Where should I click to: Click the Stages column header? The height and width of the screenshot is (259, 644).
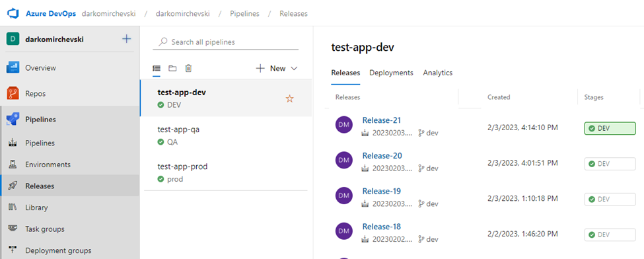coord(594,97)
